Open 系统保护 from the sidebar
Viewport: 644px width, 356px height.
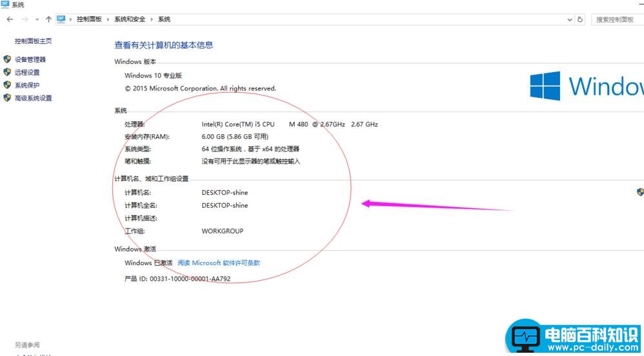[x=27, y=85]
